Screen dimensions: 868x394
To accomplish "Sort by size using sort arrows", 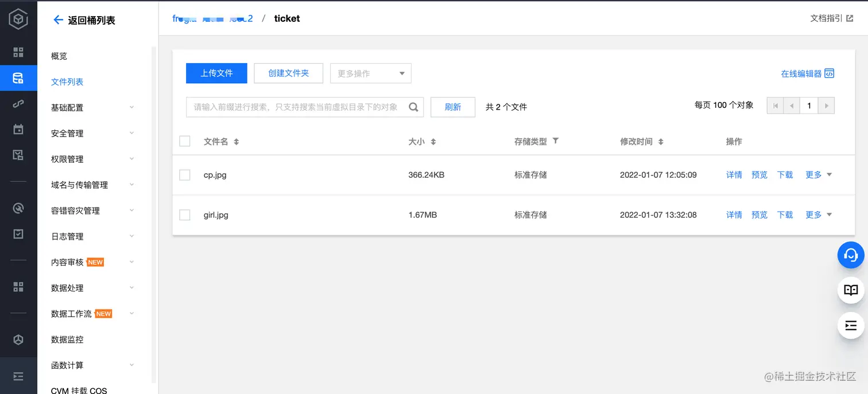I will click(x=433, y=142).
